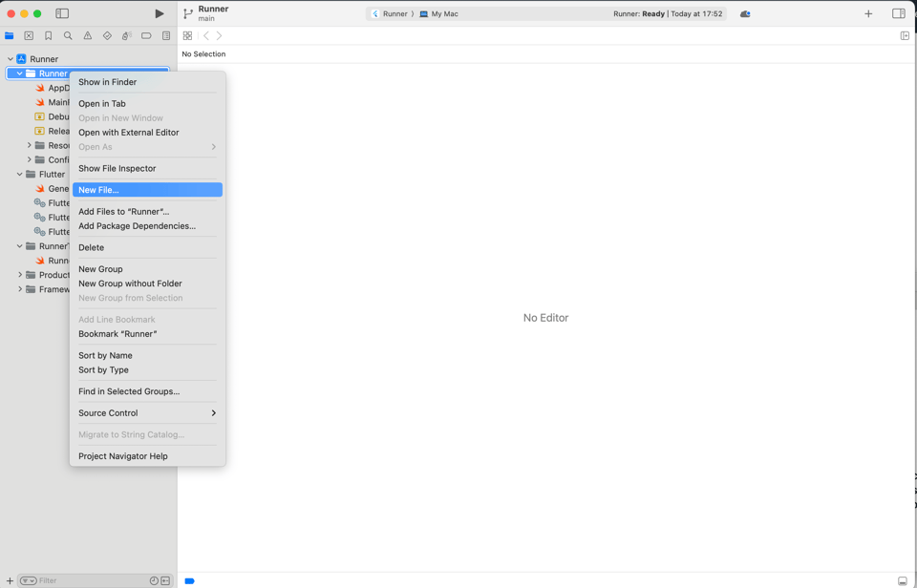Click the Xcode Cloud status icon
This screenshot has height=588, width=917.
(x=745, y=14)
